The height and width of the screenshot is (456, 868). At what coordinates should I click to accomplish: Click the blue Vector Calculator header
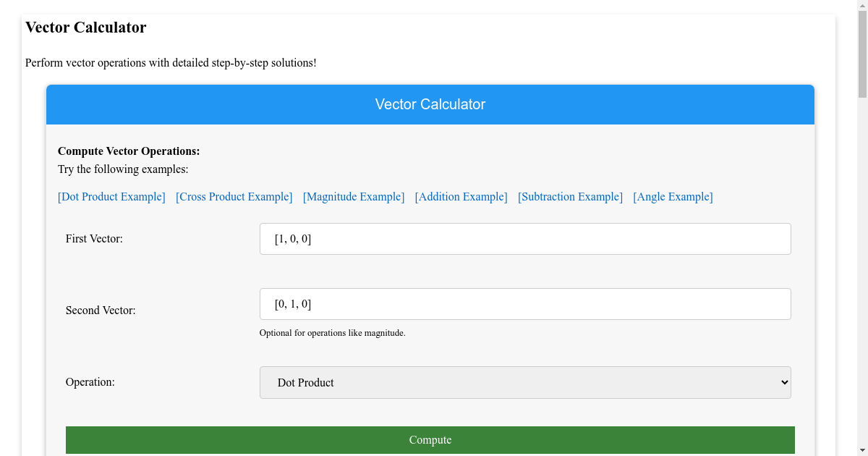pos(430,104)
